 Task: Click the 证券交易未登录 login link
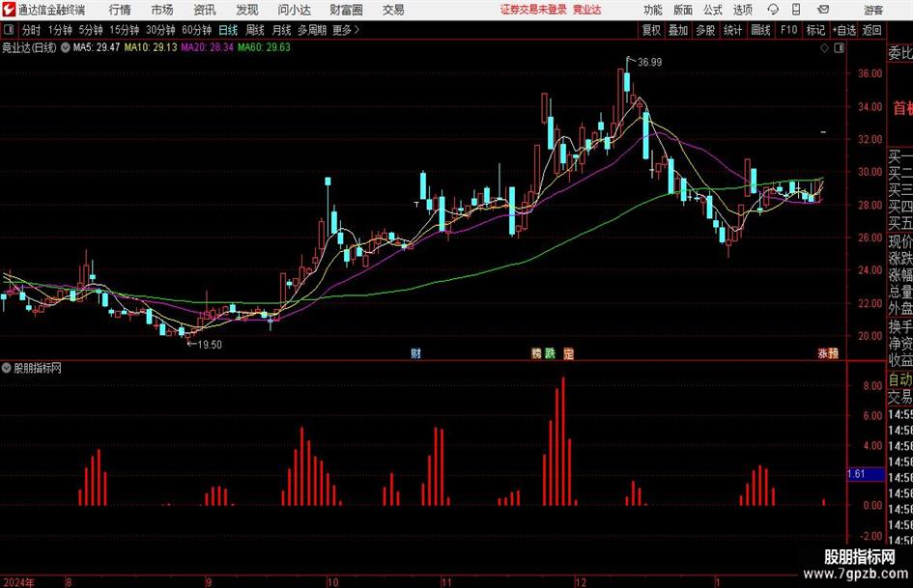pos(533,10)
